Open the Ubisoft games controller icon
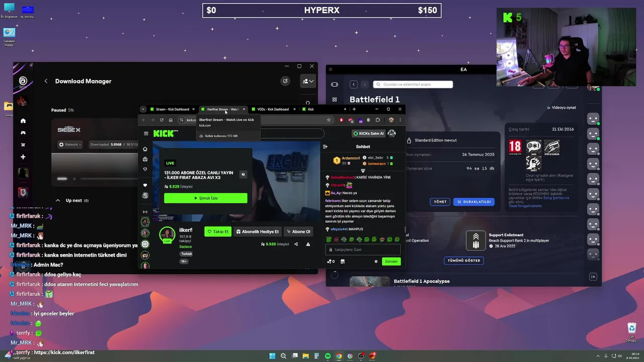Screen dimensions: 644x362 click(23, 133)
